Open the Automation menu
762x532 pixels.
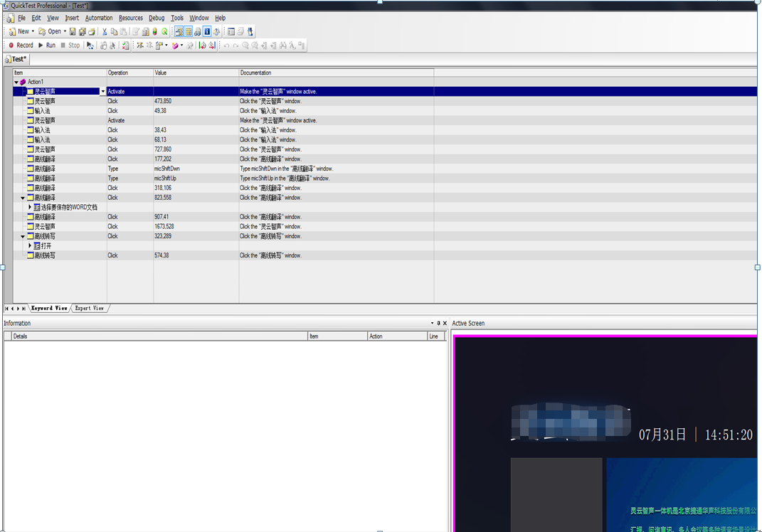(99, 18)
